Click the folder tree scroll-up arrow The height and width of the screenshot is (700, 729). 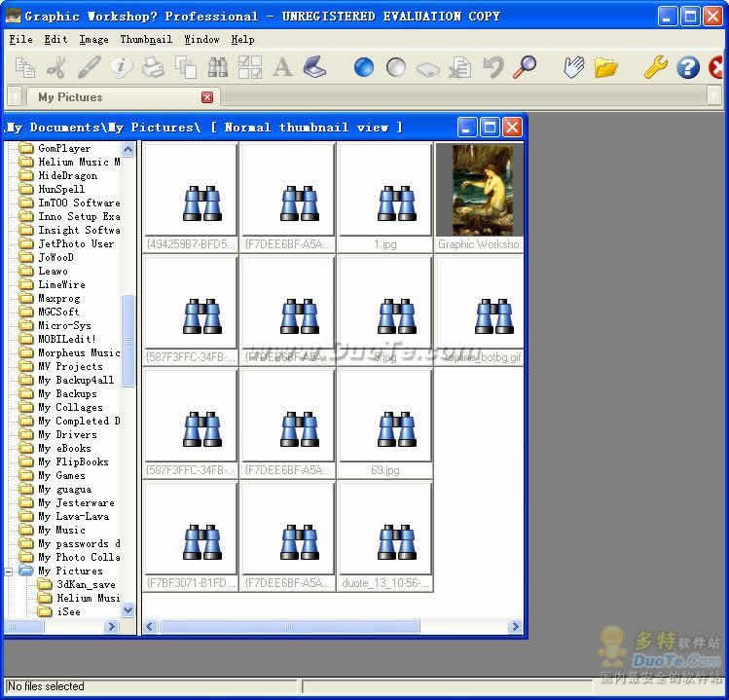128,149
